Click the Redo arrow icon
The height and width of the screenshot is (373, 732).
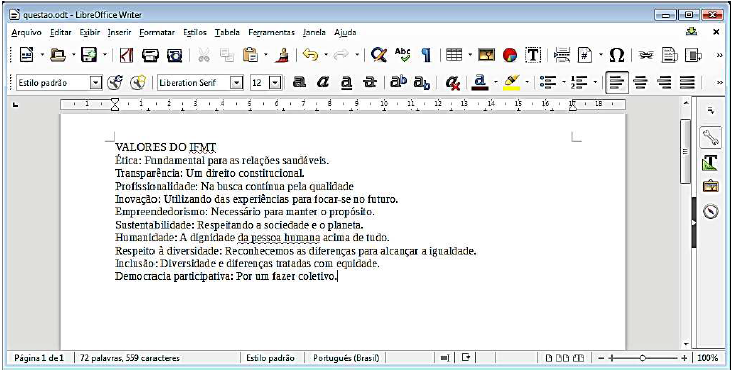click(342, 55)
